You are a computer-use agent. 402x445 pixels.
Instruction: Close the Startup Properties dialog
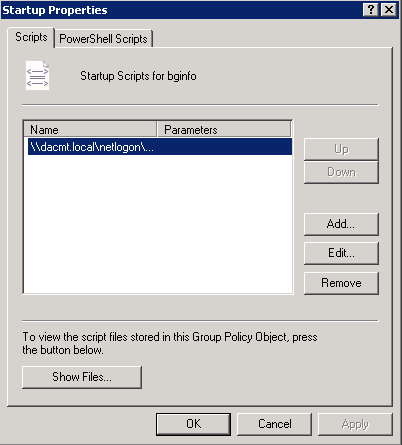tap(389, 9)
